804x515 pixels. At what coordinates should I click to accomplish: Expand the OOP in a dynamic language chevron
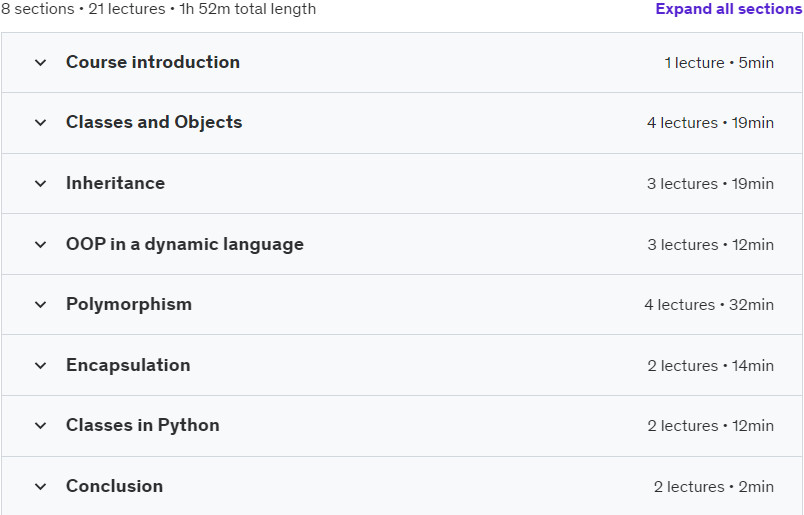41,245
